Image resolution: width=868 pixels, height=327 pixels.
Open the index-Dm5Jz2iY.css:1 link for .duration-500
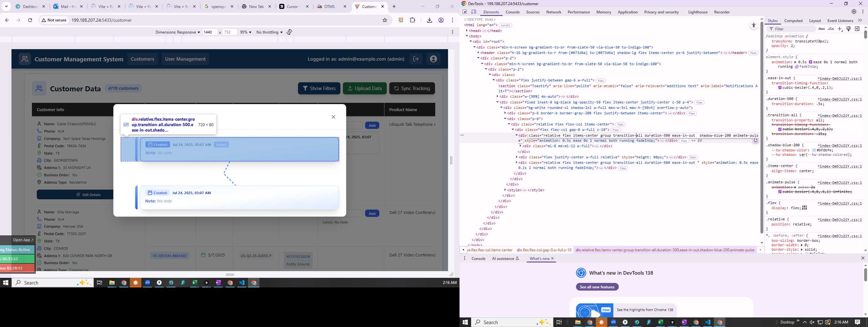click(x=839, y=99)
